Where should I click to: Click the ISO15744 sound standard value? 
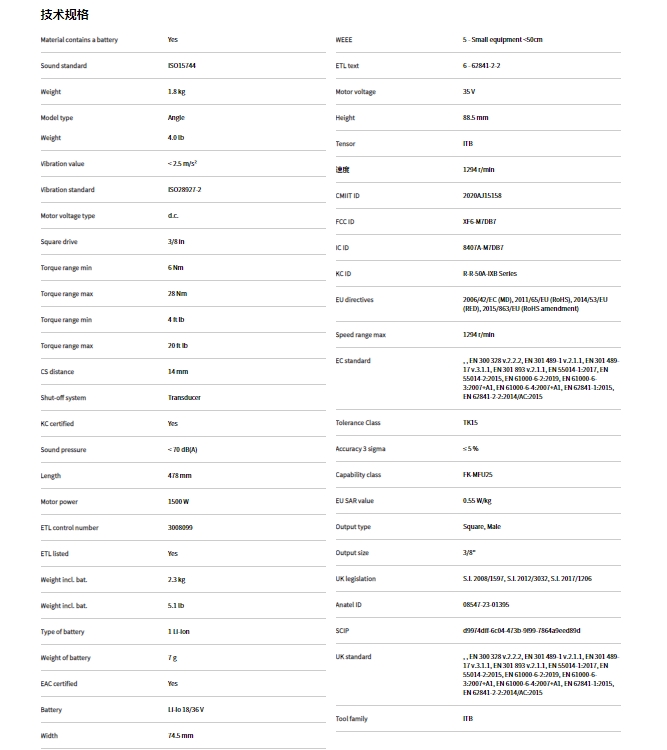tap(182, 66)
